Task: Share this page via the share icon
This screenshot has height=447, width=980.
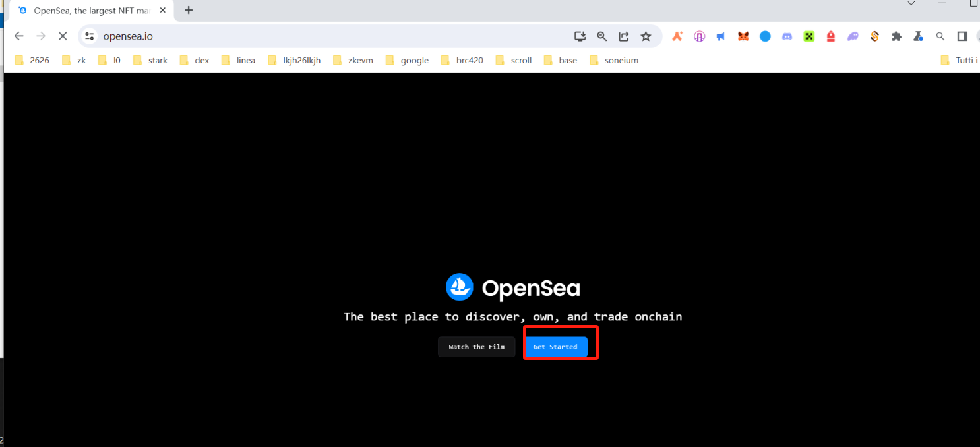Action: [x=624, y=36]
